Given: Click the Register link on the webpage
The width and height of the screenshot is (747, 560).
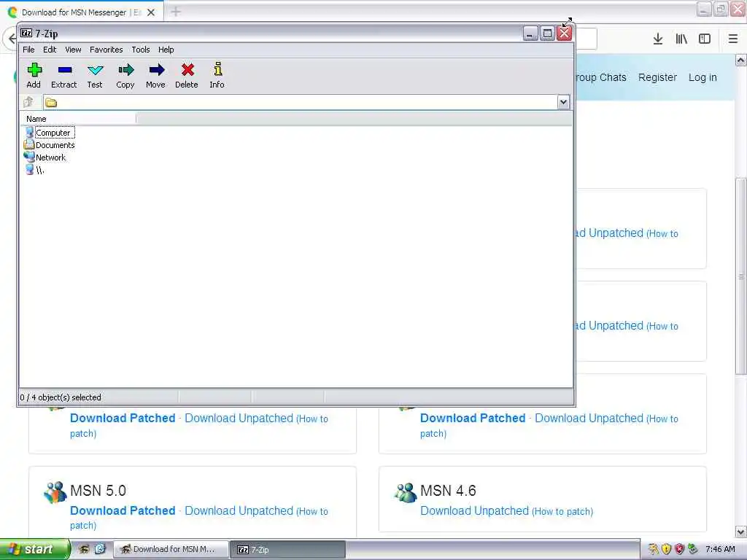Looking at the screenshot, I should pos(657,77).
